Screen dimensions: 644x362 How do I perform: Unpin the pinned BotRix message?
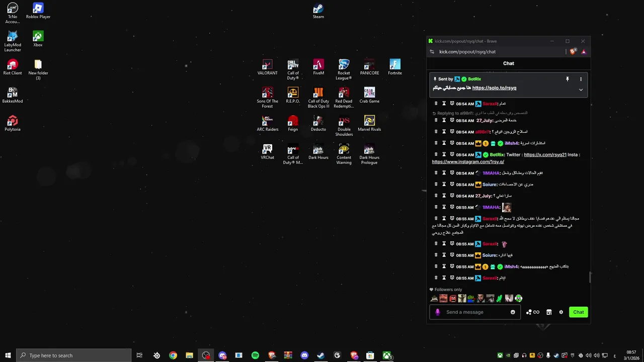tap(567, 79)
